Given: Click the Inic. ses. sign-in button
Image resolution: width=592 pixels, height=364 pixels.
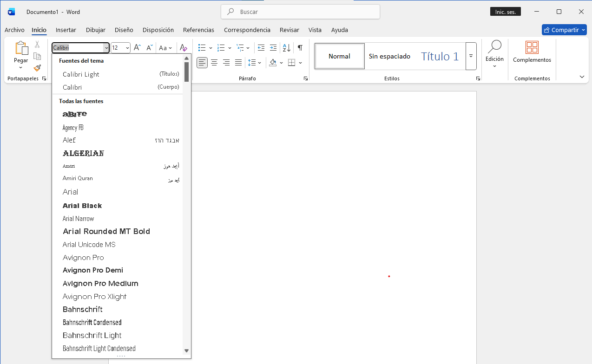Looking at the screenshot, I should coord(505,12).
